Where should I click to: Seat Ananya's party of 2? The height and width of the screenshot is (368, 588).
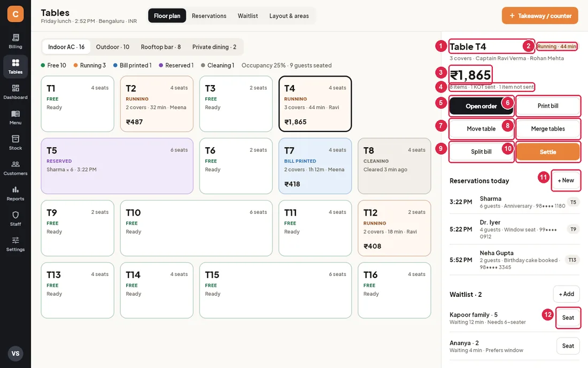point(568,346)
